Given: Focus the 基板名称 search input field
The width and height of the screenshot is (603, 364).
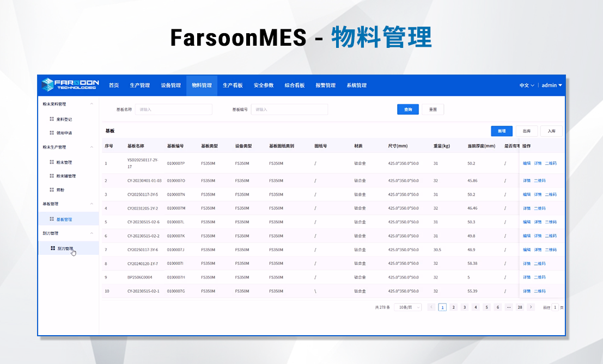Looking at the screenshot, I should click(x=173, y=109).
